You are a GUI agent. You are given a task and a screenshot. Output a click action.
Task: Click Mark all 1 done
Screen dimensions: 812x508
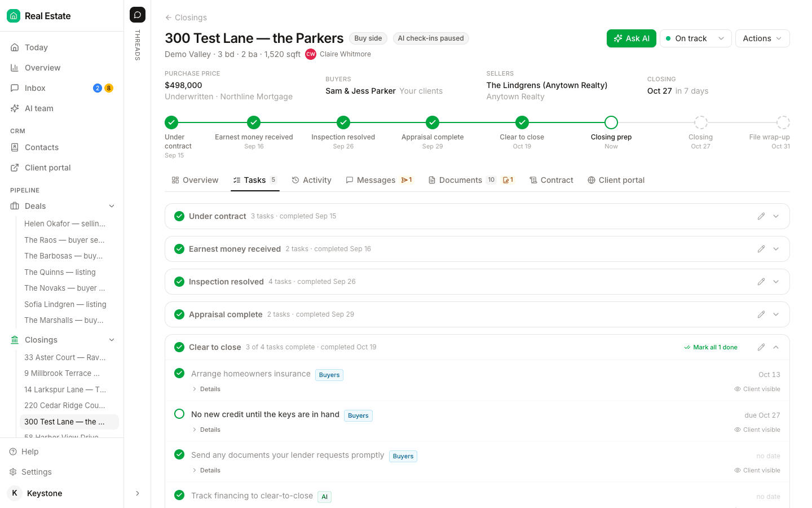(x=710, y=347)
